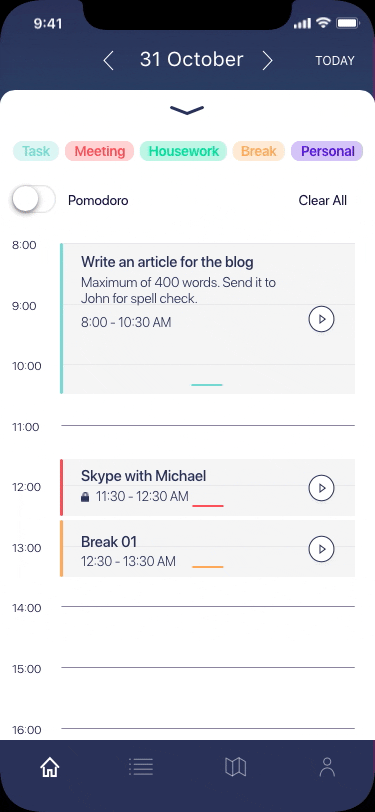The image size is (375, 812).
Task: Collapse the panel with the down chevron
Action: [187, 110]
